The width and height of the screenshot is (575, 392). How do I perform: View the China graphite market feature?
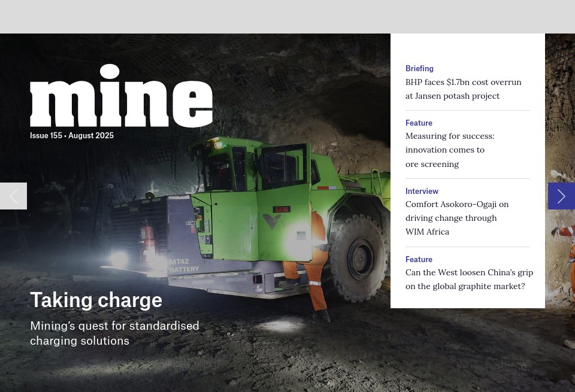coord(469,279)
